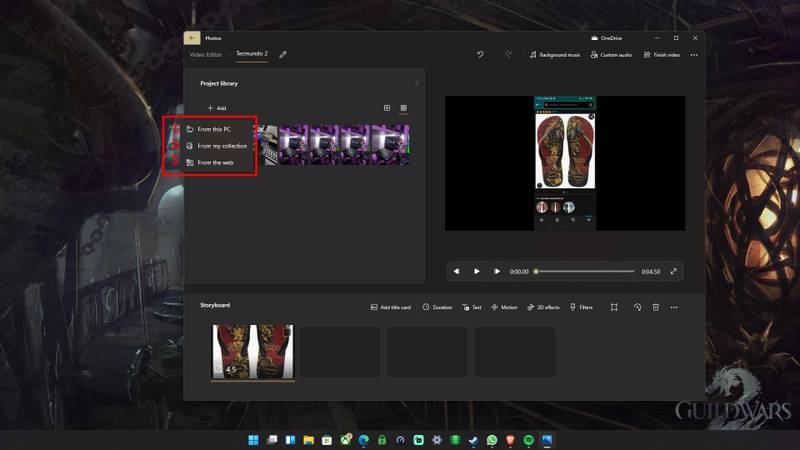
Task: Go back with the Photos arrow button
Action: coord(192,38)
